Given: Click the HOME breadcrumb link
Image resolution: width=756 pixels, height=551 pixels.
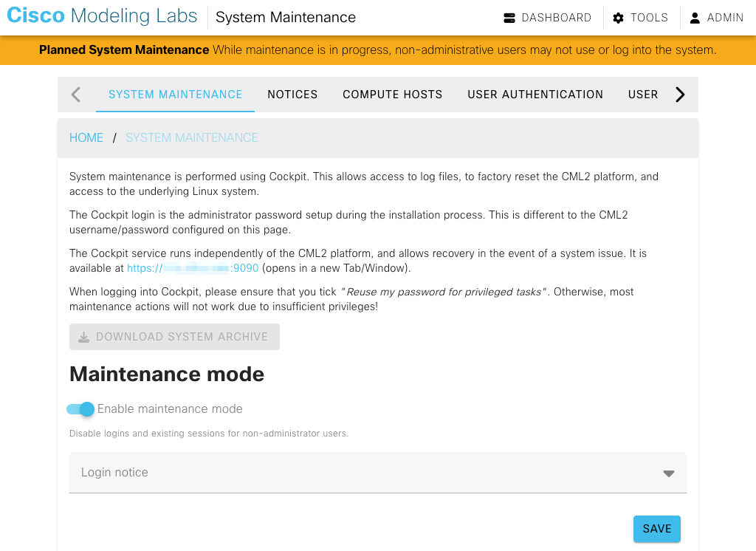Looking at the screenshot, I should 86,138.
